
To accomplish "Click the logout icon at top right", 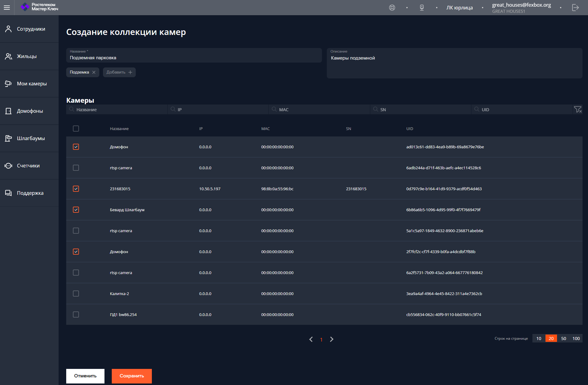I will 575,8.
